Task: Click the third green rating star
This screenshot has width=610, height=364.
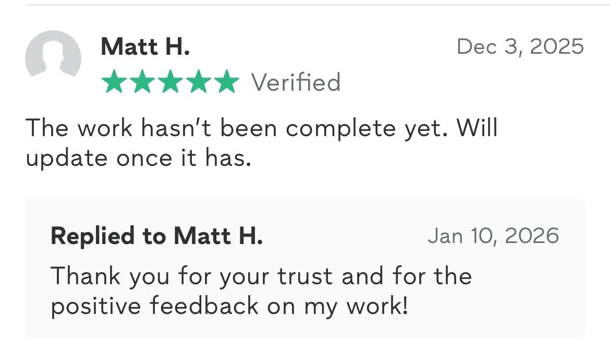Action: pos(170,83)
